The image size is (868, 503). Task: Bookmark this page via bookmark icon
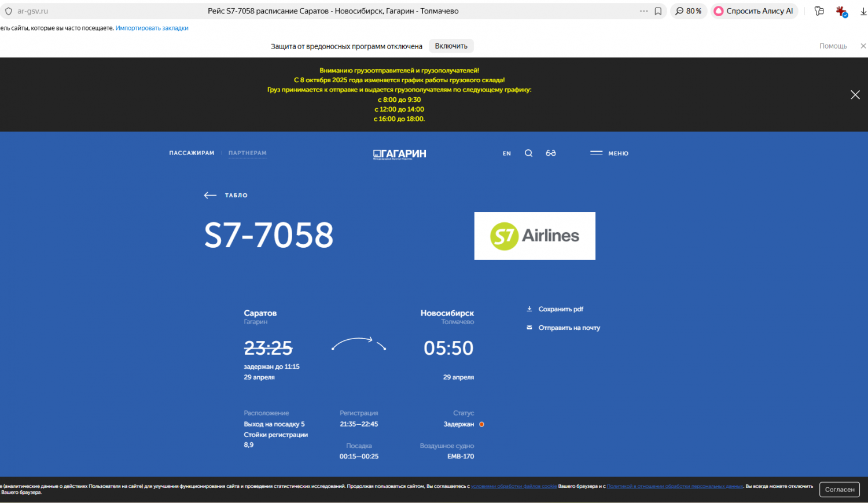click(x=658, y=11)
